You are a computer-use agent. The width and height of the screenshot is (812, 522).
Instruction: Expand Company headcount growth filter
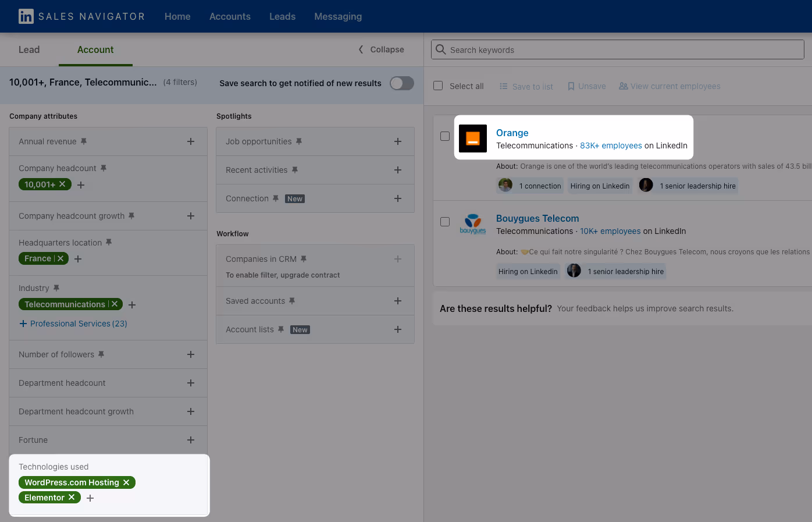pyautogui.click(x=191, y=216)
